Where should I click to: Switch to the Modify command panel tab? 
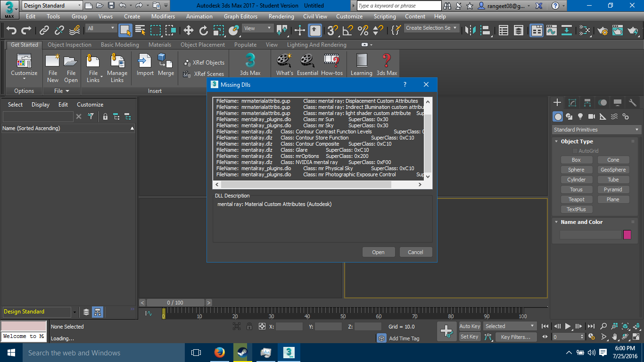click(572, 102)
